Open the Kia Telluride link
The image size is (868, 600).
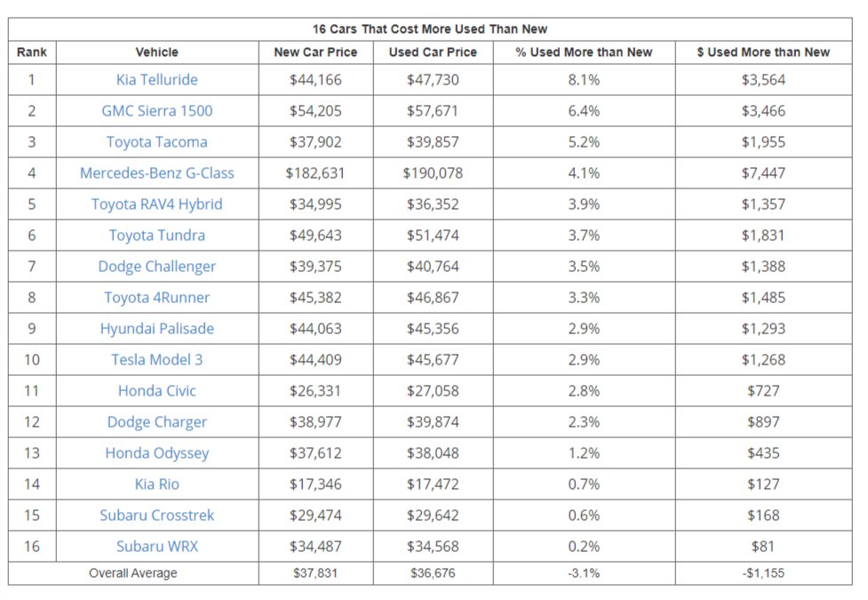(x=157, y=80)
